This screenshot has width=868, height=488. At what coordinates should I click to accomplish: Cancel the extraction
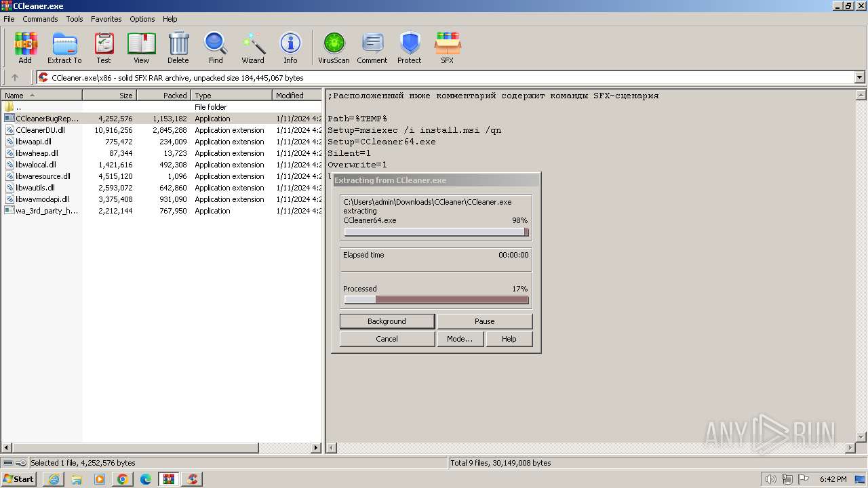[x=387, y=339]
